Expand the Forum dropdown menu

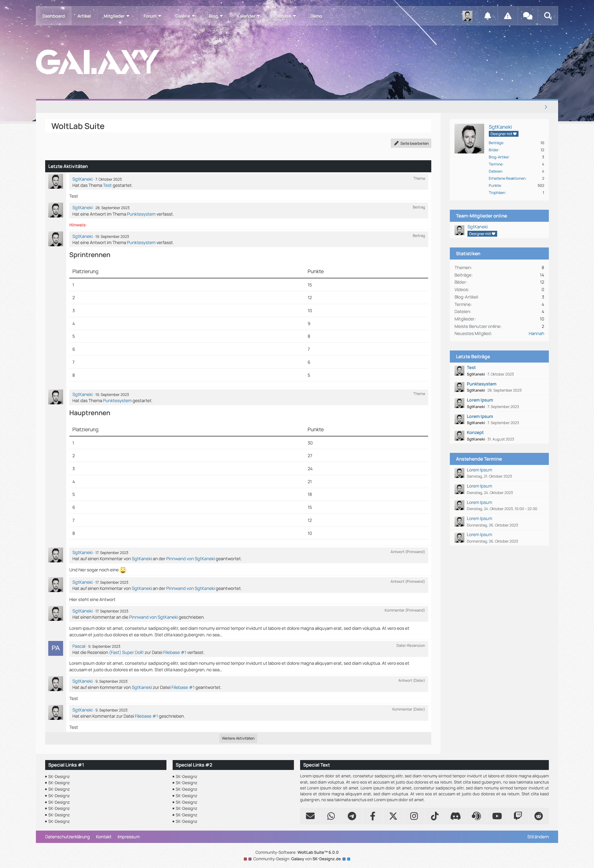tap(152, 16)
